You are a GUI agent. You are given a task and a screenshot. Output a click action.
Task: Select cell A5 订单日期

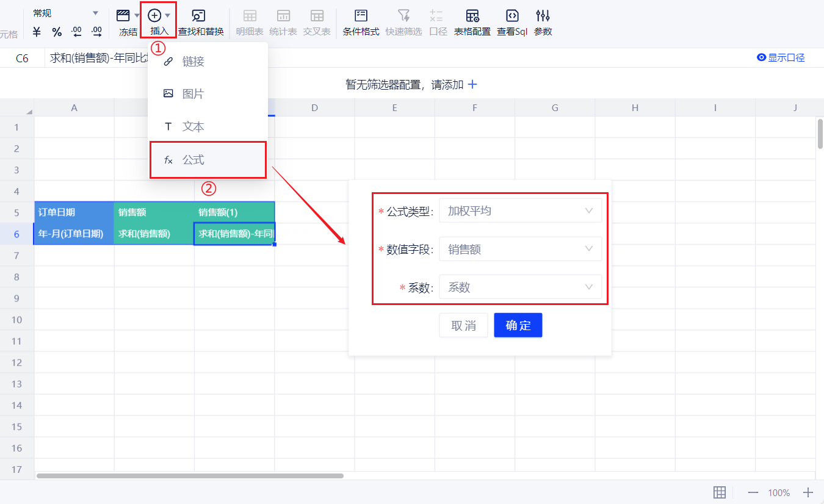(74, 212)
